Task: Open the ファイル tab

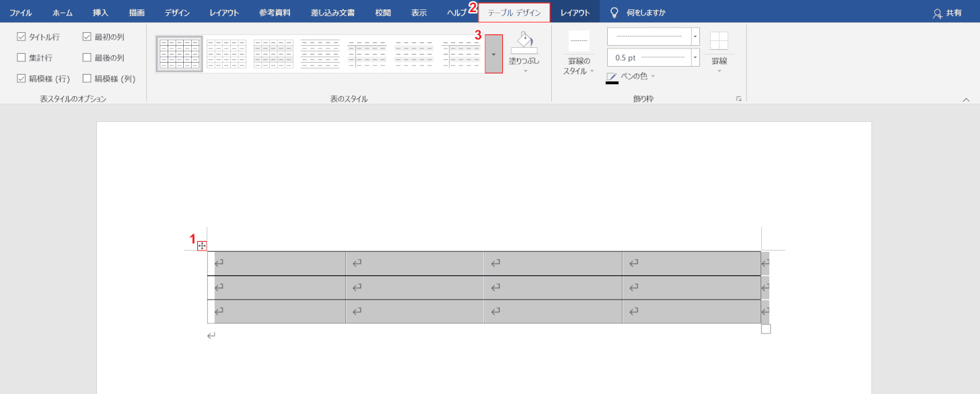Action: tap(21, 12)
